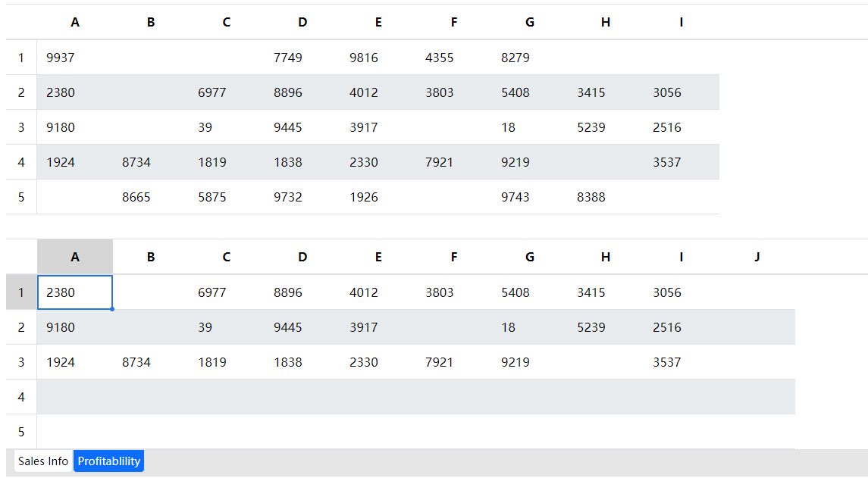Click cell with 8388 in upper sheet

click(606, 197)
